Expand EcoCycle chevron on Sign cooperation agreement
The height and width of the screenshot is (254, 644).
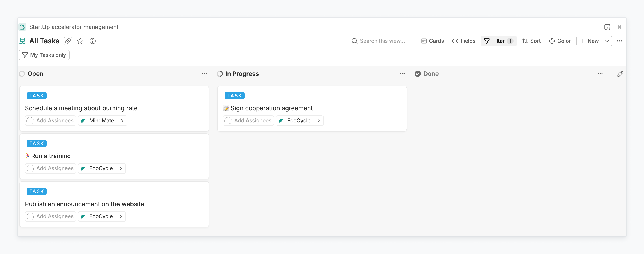[x=318, y=121]
